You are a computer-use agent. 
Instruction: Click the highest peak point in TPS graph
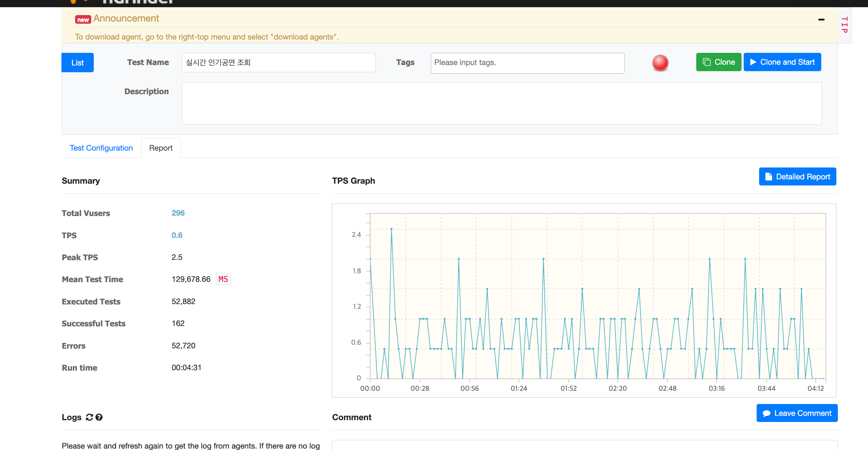tap(391, 229)
